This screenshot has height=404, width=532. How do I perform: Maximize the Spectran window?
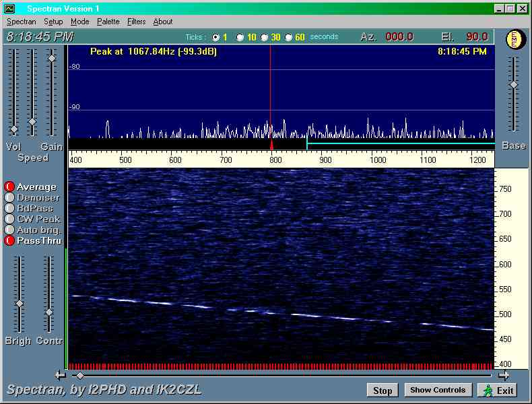click(510, 9)
